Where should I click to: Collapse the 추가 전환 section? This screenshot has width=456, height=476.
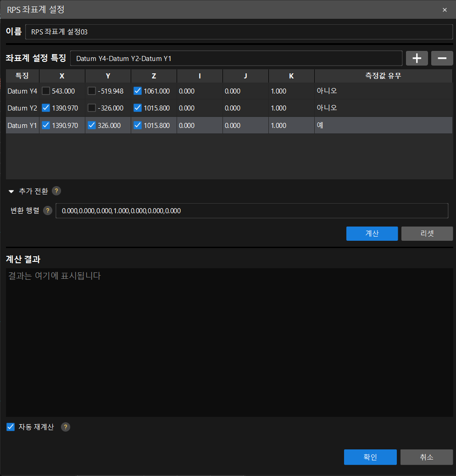pyautogui.click(x=11, y=191)
